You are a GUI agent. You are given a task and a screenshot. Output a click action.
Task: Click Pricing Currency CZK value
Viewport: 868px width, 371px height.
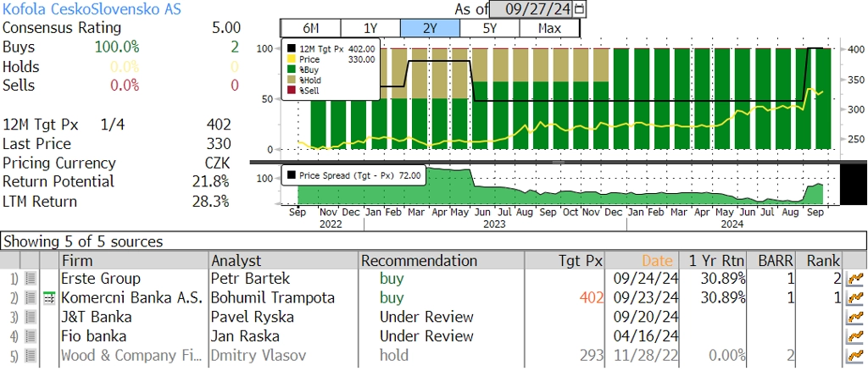coord(217,163)
